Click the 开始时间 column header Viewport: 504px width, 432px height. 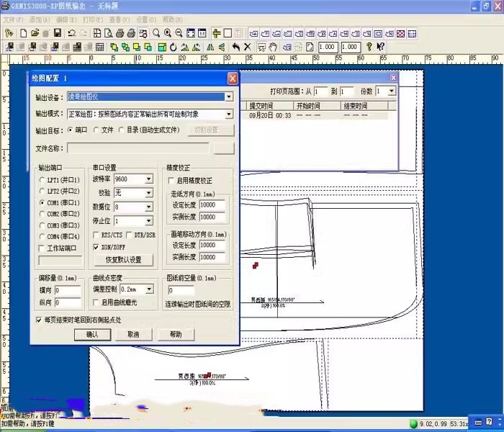coord(317,106)
